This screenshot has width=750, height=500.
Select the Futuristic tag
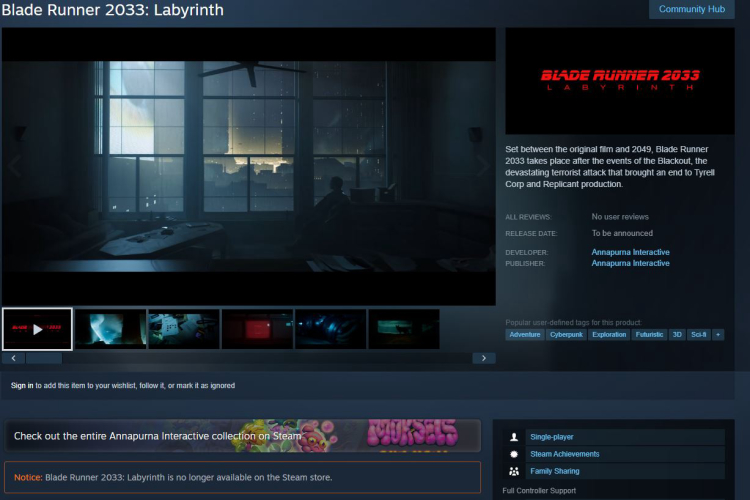(x=649, y=334)
